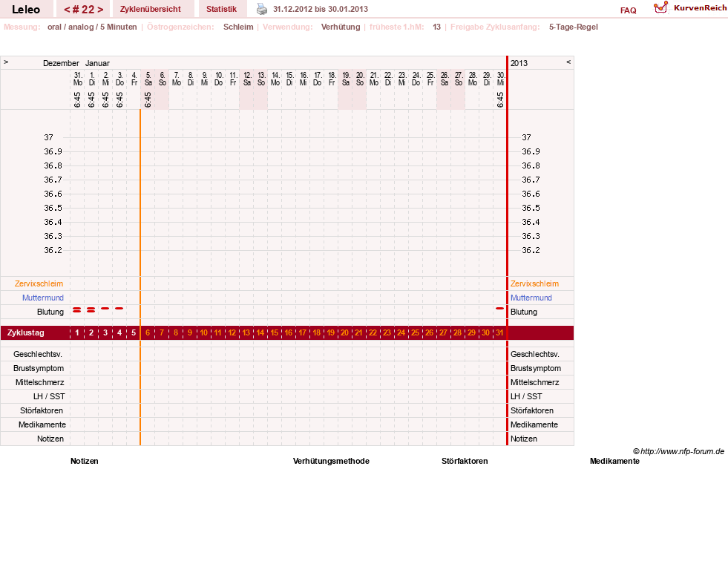Click the 'oral / analog / 5 Minuten' value
Screen dimensions: 728x564
(x=92, y=27)
